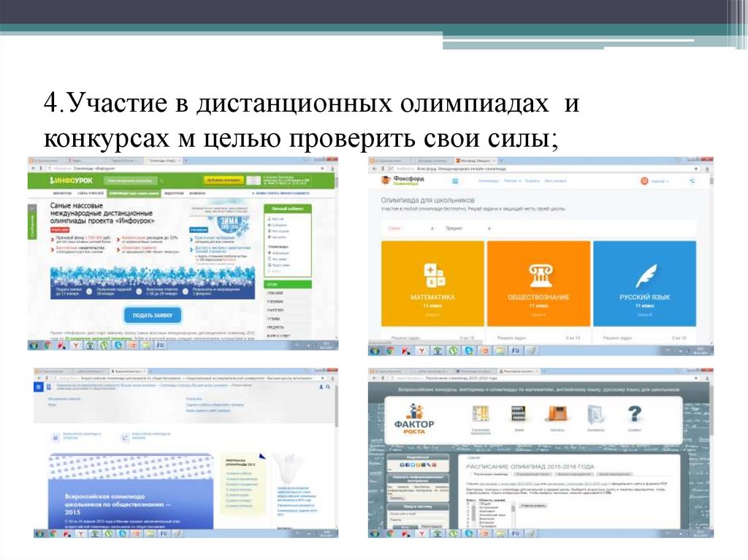Viewport: 748px width, 560px height.
Task: Expand the class filter dropdown on Фоксфорд
Action: (411, 229)
